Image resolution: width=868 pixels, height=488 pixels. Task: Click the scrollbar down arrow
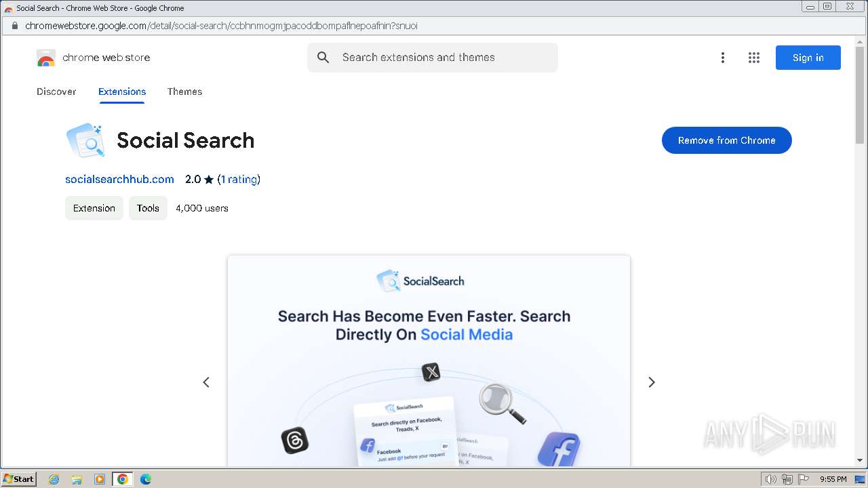tap(861, 461)
